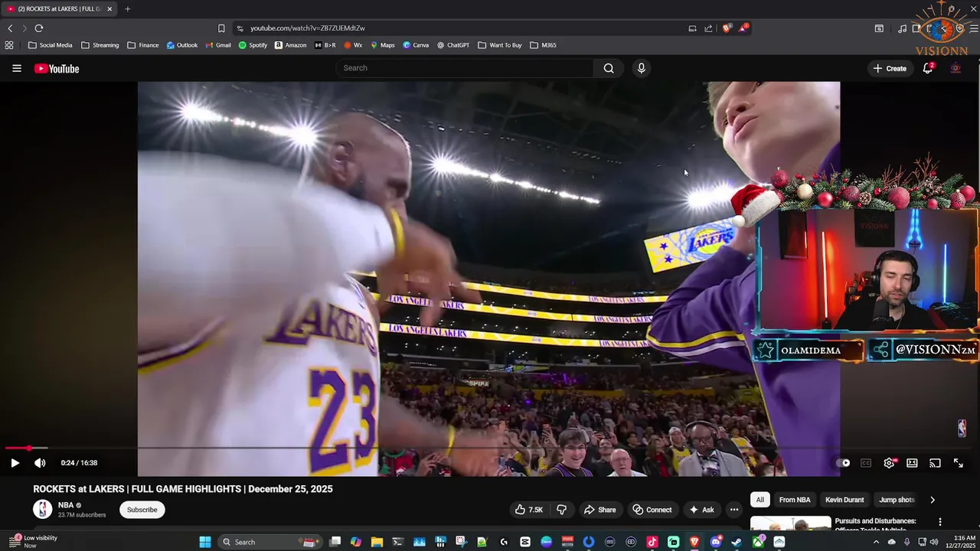Open the player settings gear
Viewport: 980px width, 551px height.
(889, 463)
